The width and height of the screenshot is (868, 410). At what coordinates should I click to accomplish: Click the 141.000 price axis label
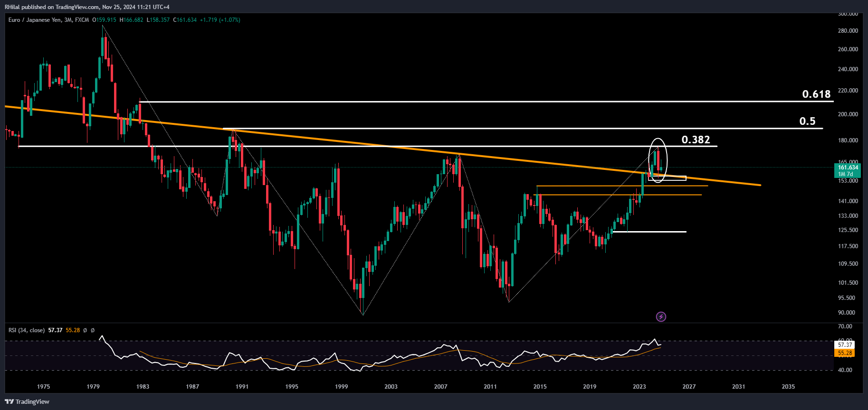coord(848,201)
